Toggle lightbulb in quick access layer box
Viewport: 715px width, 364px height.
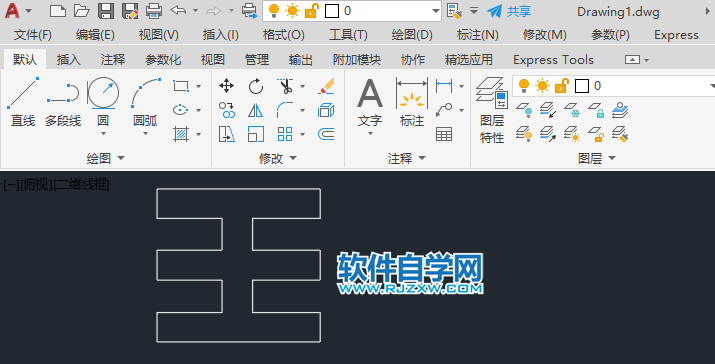274,11
